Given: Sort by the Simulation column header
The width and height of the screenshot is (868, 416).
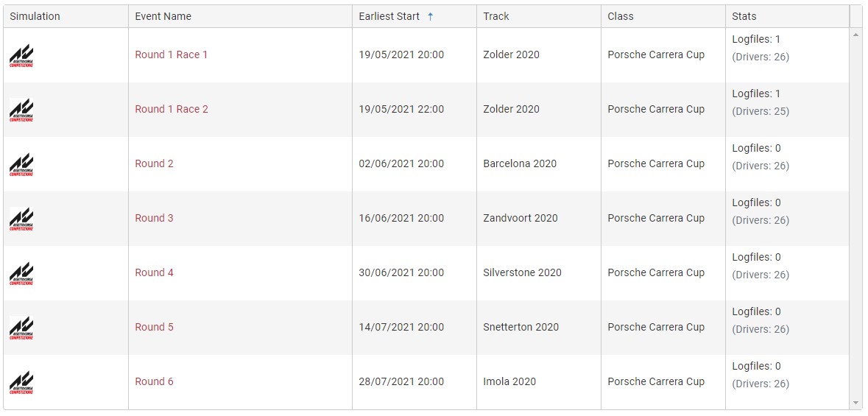Looking at the screenshot, I should point(35,16).
